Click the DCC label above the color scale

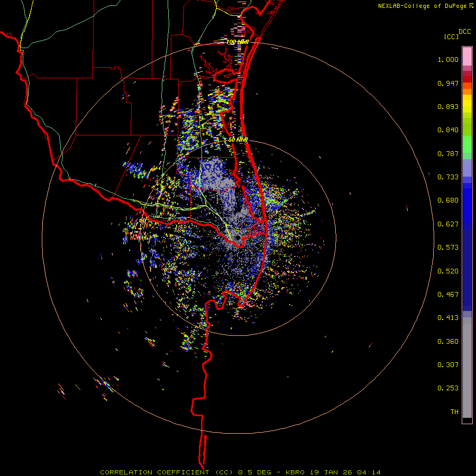[x=464, y=32]
